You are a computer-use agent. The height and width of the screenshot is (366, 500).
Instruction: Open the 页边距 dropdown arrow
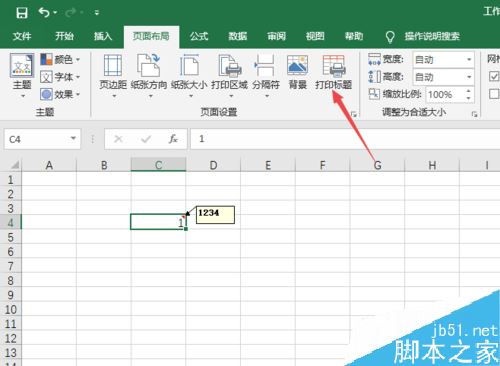click(x=114, y=96)
